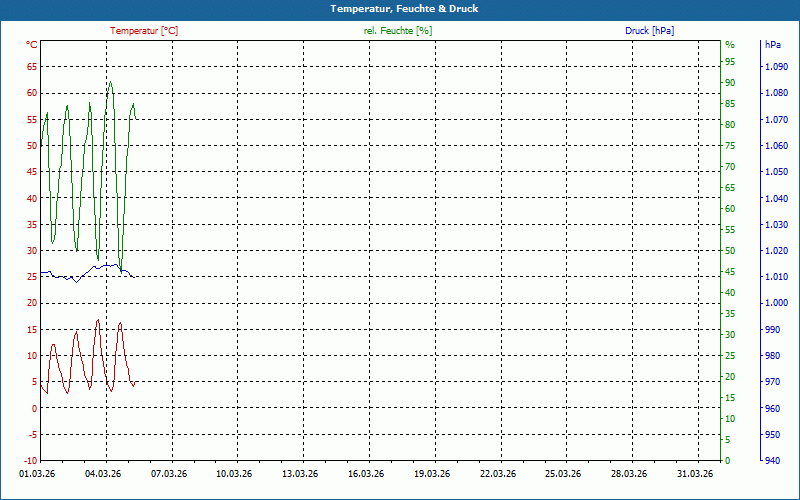Viewport: 800px width, 500px height.
Task: Click the blue hPa axis unit label
Action: point(772,45)
